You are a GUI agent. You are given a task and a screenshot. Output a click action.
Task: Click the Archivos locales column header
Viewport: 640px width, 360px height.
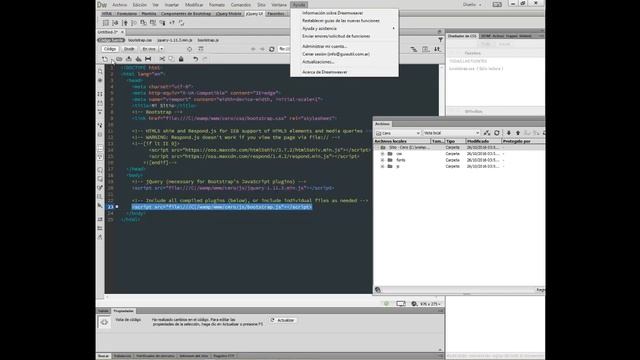click(x=402, y=141)
